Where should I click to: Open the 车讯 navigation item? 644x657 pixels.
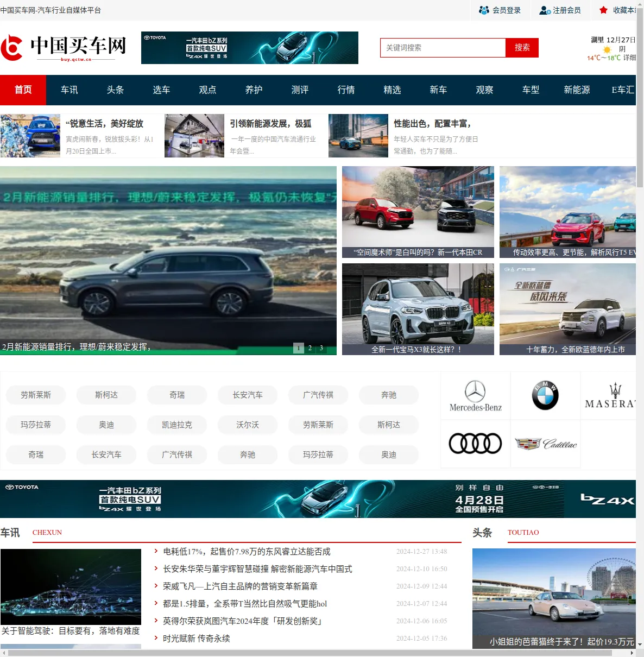pos(69,90)
